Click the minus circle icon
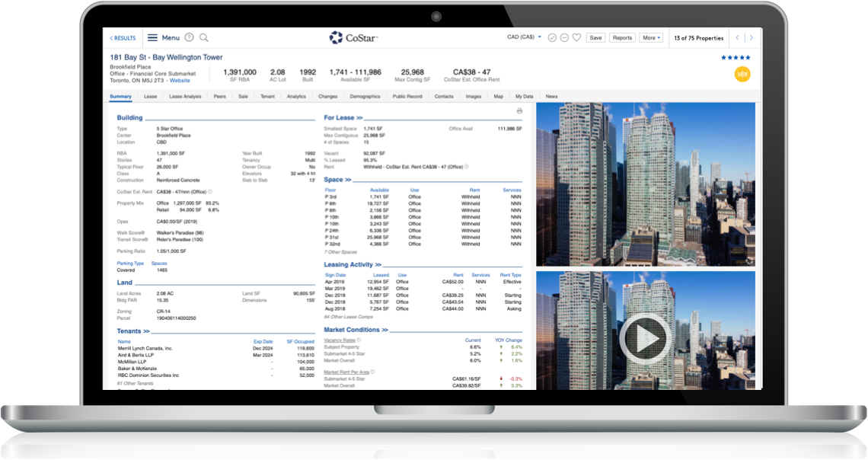Viewport: 868px width, 460px height. coord(564,37)
